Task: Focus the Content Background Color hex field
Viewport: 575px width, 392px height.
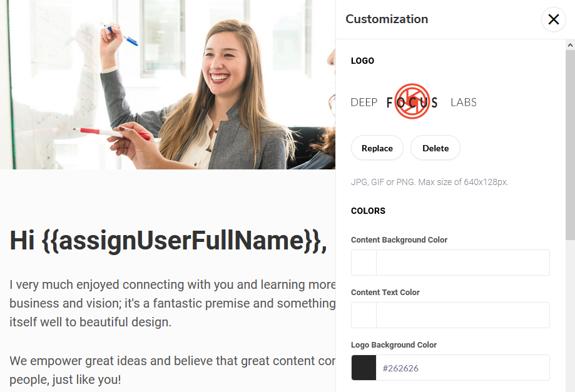Action: (x=463, y=263)
